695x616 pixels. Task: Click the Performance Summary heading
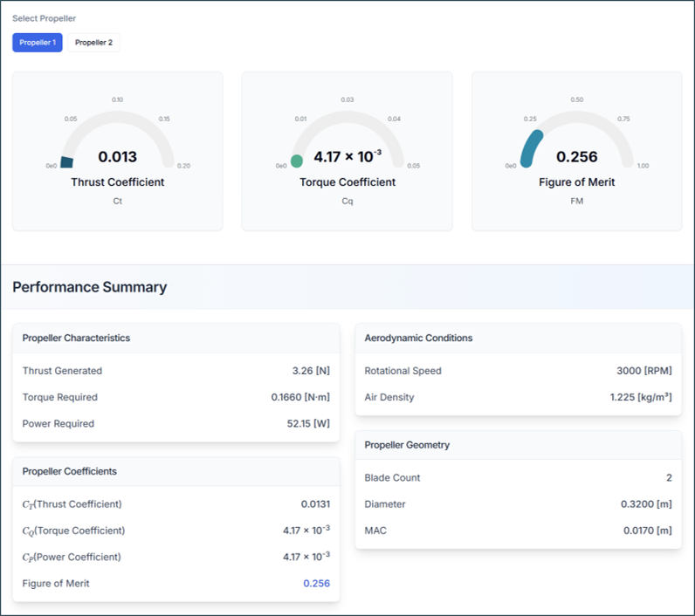pos(89,287)
